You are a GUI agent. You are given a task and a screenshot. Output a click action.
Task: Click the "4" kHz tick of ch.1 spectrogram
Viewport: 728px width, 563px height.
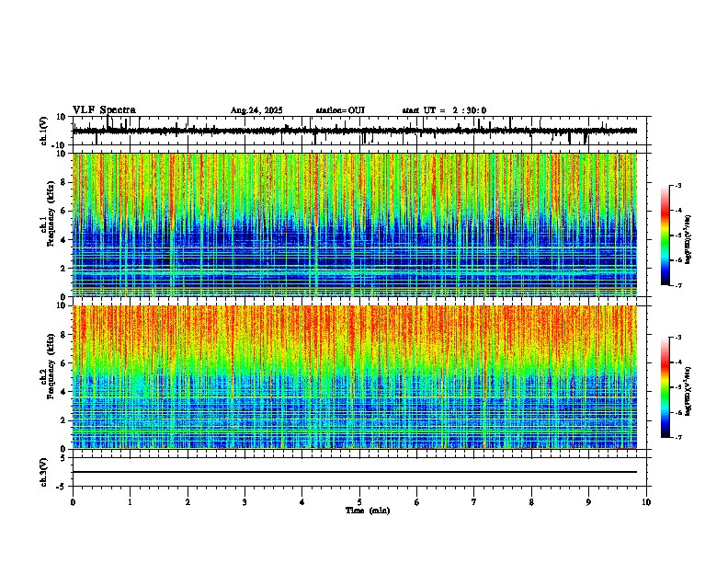pos(64,240)
